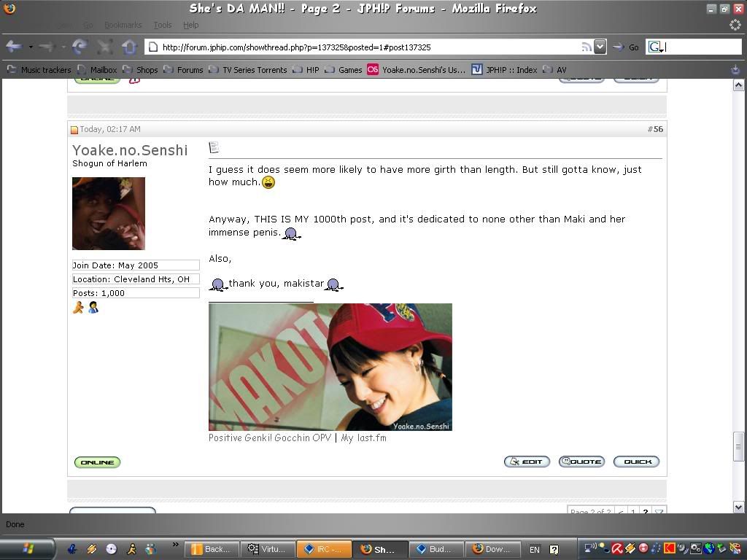Click the Online status badge on post #56
The height and width of the screenshot is (560, 747).
(x=97, y=462)
